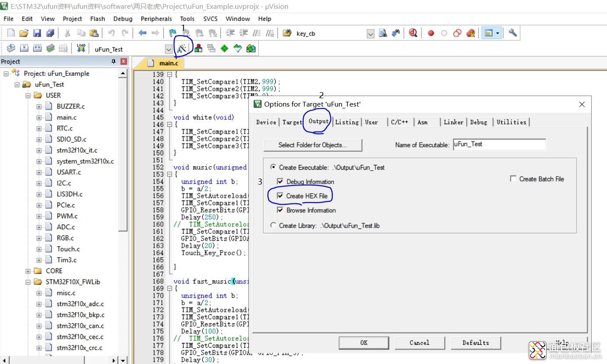Save the current file with the Save icon
Screen dimensions: 607x364
tap(37, 33)
